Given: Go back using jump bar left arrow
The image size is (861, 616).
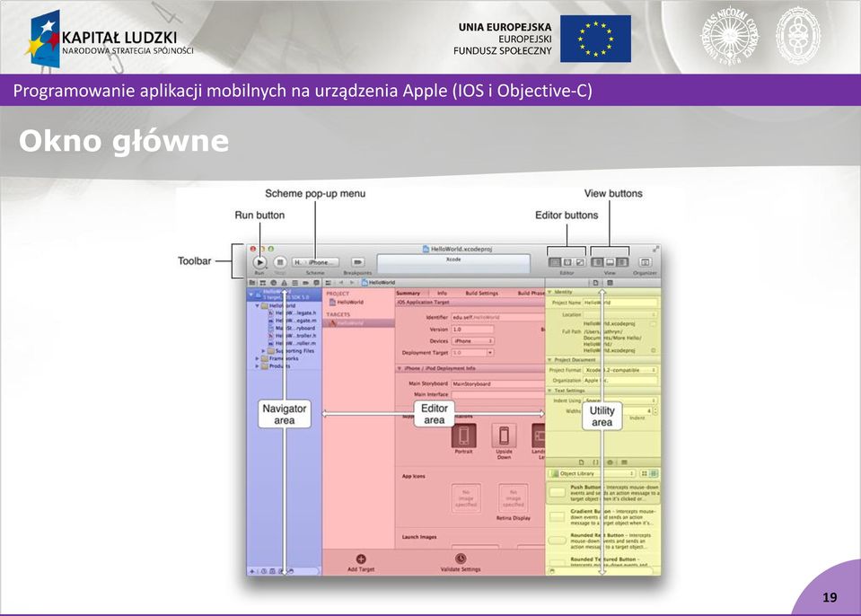Looking at the screenshot, I should point(341,283).
